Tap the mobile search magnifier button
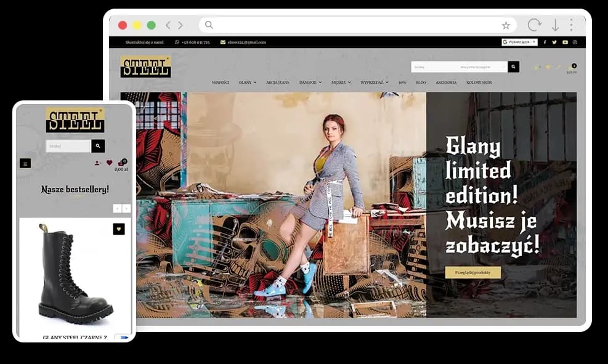Image resolution: width=608 pixels, height=364 pixels. 98,146
